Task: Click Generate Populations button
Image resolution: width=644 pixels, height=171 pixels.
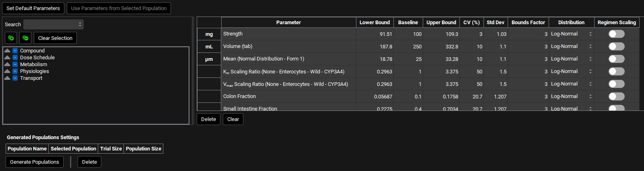Action: click(x=35, y=162)
